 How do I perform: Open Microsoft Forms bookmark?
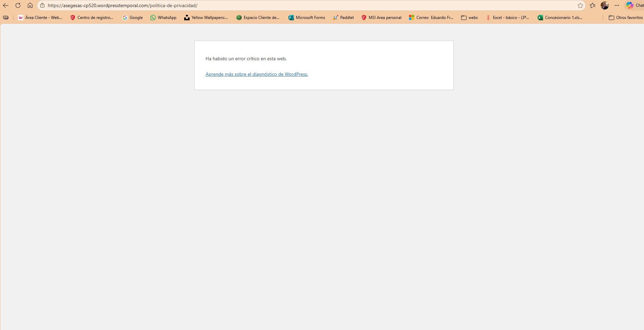306,18
